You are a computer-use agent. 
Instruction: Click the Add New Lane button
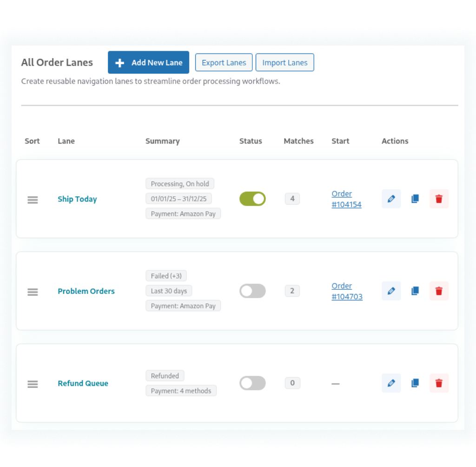click(148, 62)
